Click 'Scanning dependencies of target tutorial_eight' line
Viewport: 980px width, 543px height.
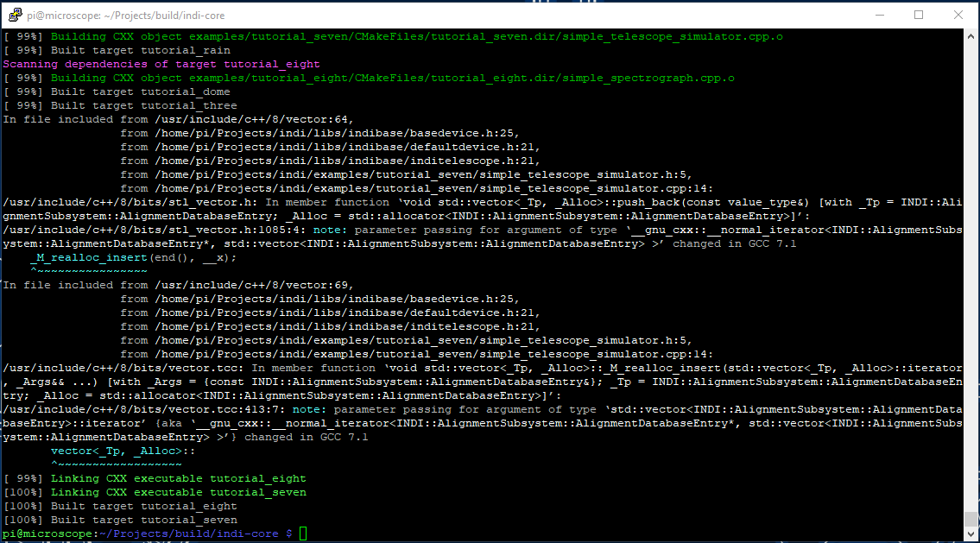[161, 64]
